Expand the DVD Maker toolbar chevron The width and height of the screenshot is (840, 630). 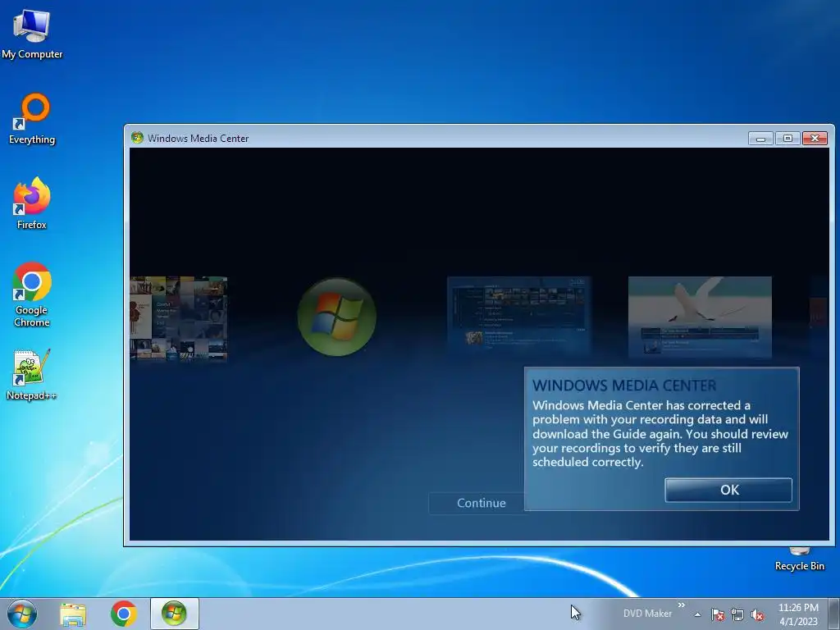pos(682,605)
